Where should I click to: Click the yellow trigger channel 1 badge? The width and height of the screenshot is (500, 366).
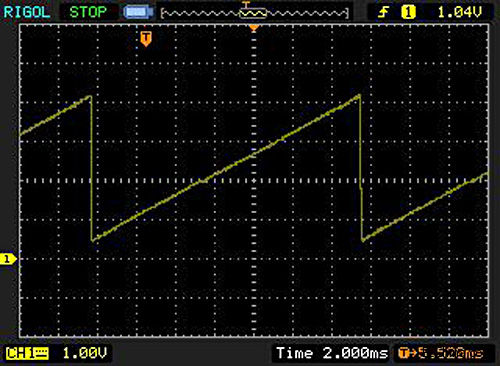[408, 13]
